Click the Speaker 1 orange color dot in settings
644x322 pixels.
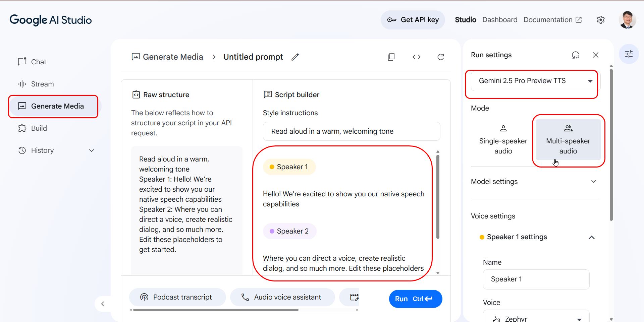tap(482, 237)
